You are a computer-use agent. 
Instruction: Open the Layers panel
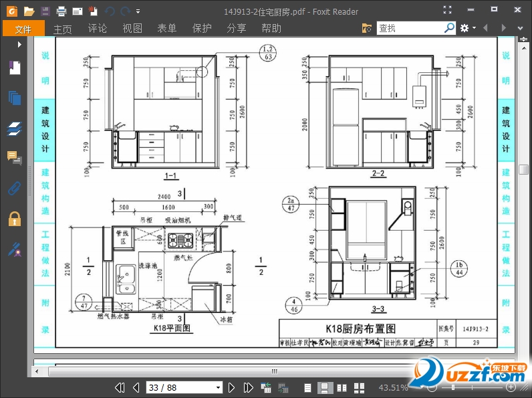(x=15, y=128)
